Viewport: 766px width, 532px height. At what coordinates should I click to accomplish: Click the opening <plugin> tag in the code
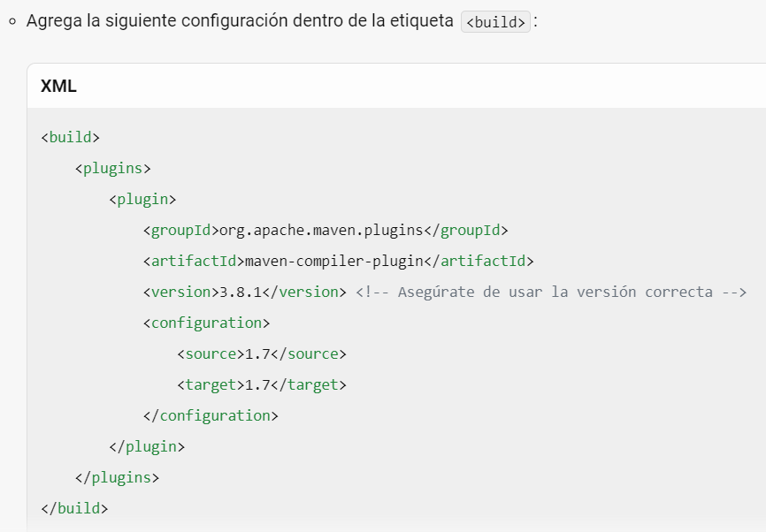pos(142,199)
